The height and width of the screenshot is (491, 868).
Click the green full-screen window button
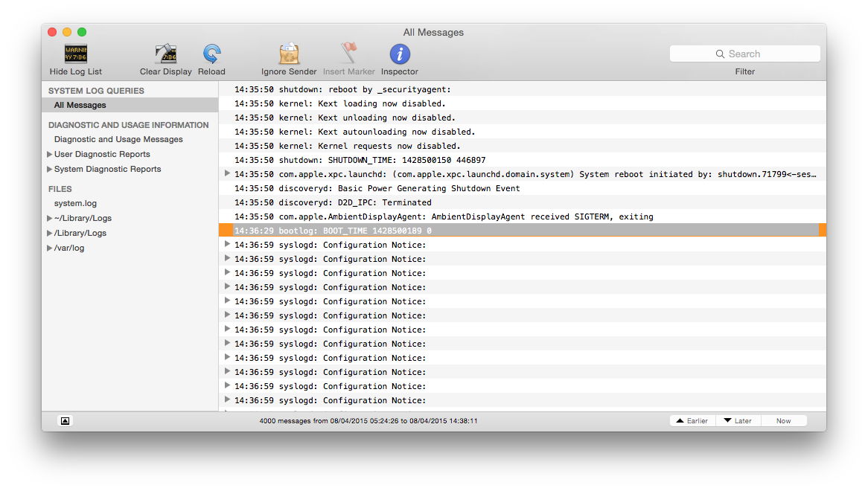pos(82,32)
